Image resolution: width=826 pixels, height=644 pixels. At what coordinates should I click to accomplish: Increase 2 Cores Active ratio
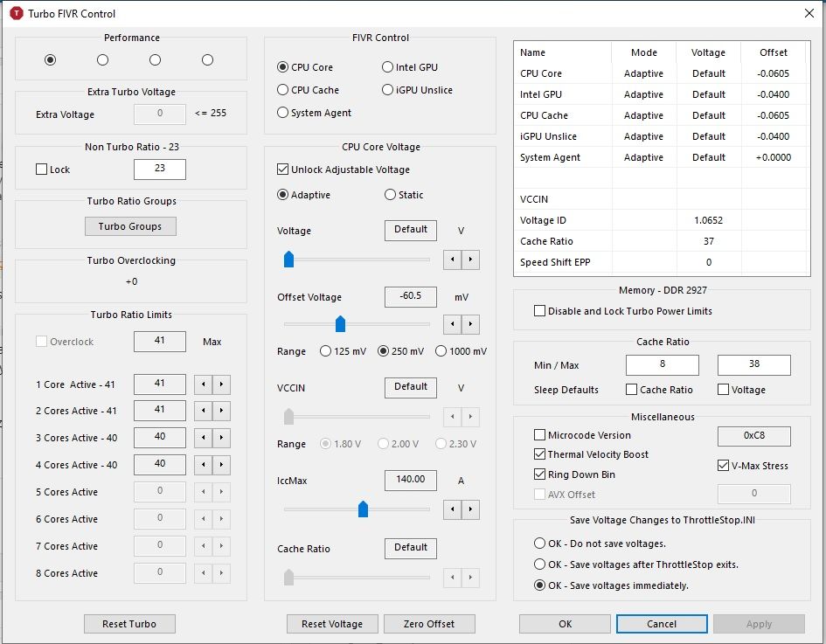(x=221, y=410)
